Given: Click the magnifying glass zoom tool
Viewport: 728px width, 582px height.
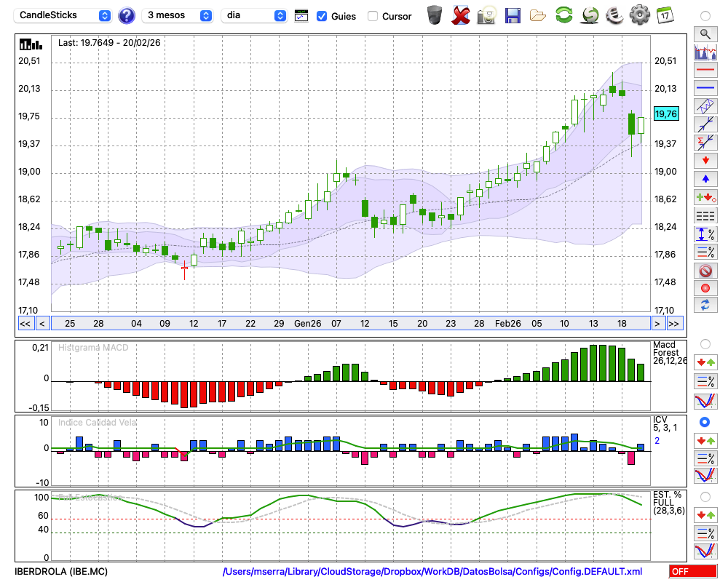Looking at the screenshot, I should [705, 33].
